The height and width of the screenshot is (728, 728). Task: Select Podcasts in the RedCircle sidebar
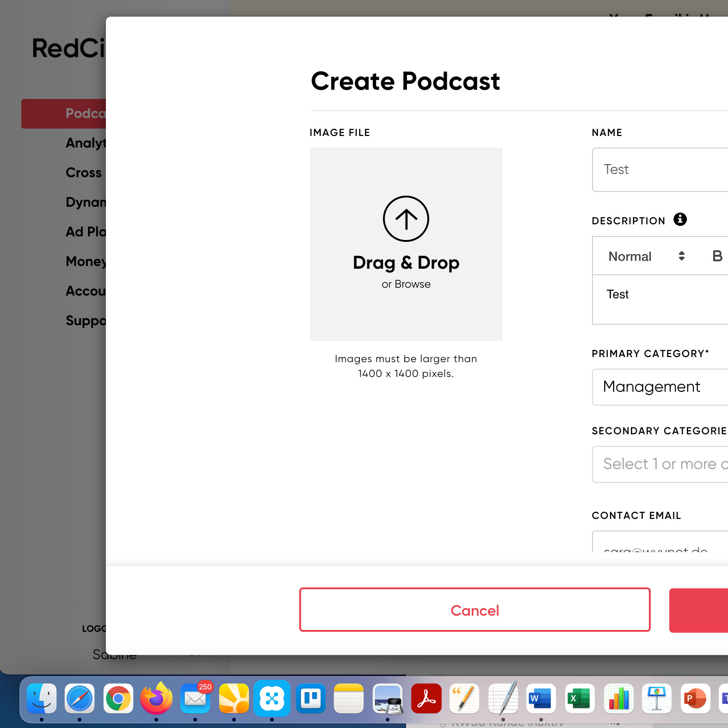pos(63,114)
